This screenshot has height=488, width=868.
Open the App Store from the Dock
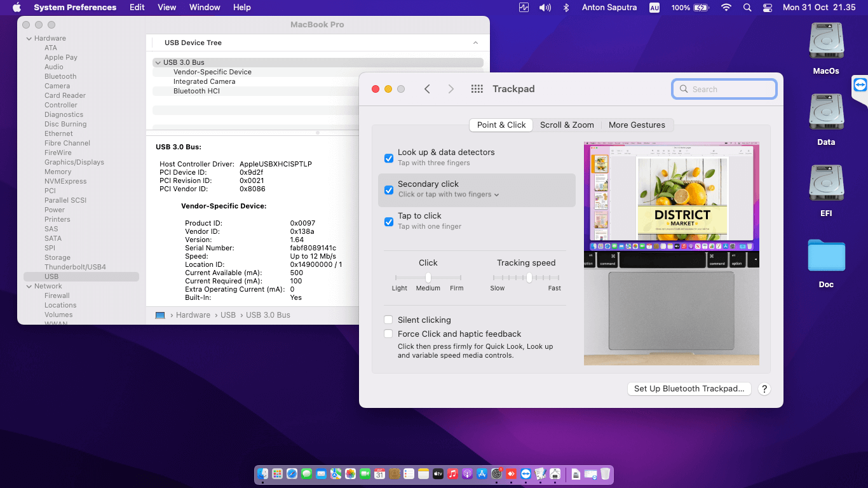482,474
